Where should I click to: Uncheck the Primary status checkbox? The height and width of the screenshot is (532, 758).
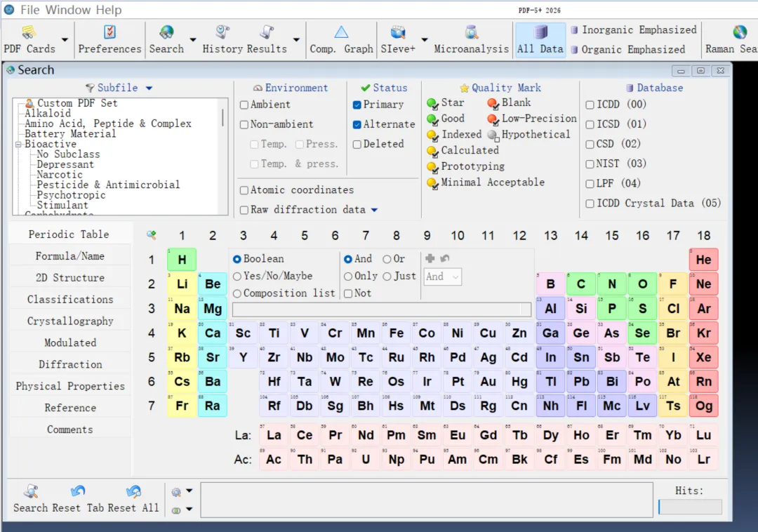coord(357,105)
